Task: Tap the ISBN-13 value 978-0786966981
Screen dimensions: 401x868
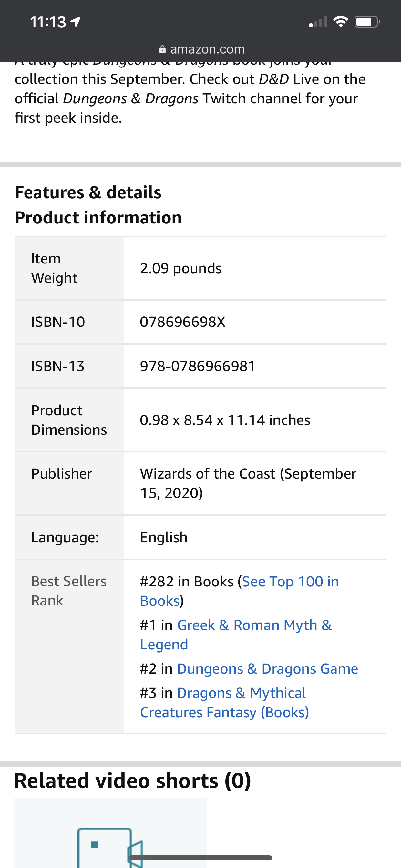Action: point(198,366)
